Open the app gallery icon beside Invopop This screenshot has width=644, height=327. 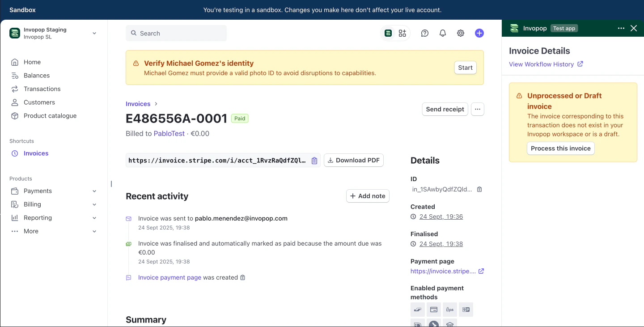click(x=402, y=33)
